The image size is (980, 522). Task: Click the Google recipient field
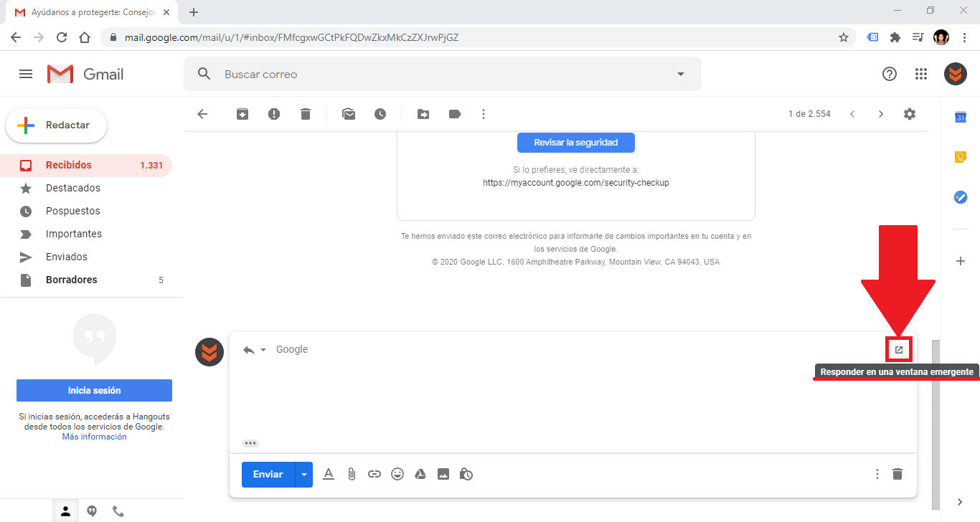tap(292, 349)
